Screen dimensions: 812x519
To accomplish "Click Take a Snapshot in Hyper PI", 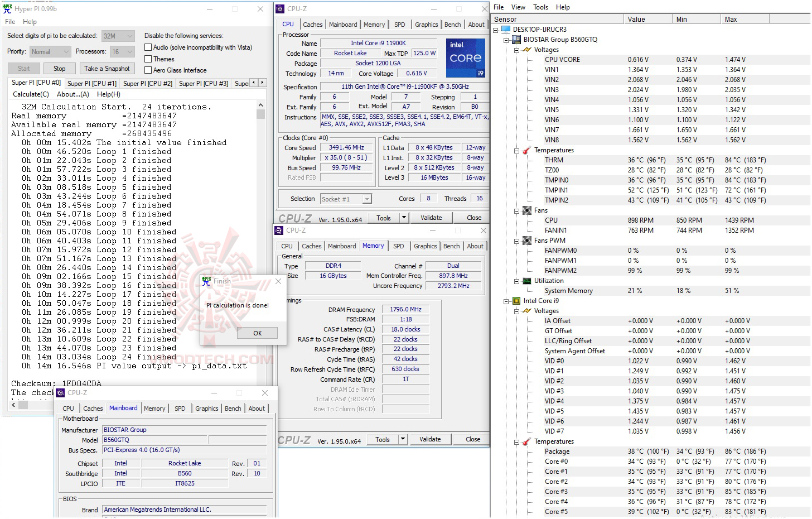I will click(107, 69).
